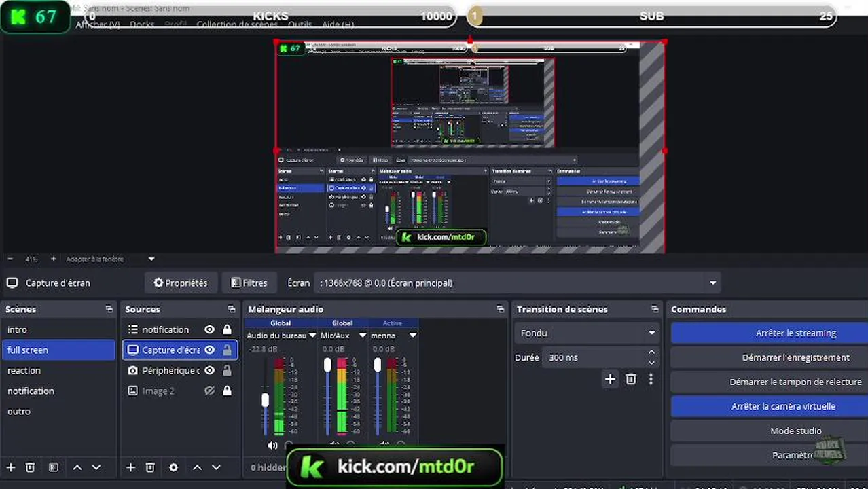Click Arrêter la caméra virtuelle
Image resolution: width=868 pixels, height=489 pixels.
pos(769,406)
